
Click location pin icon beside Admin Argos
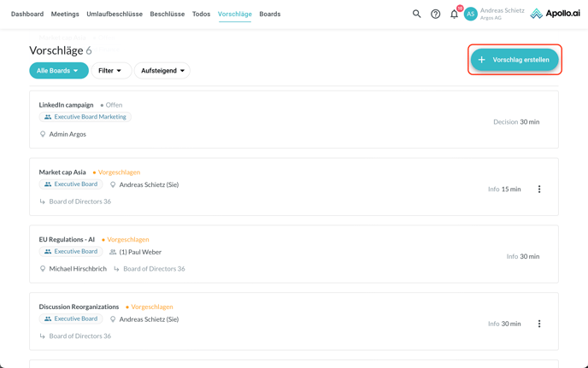tap(43, 134)
